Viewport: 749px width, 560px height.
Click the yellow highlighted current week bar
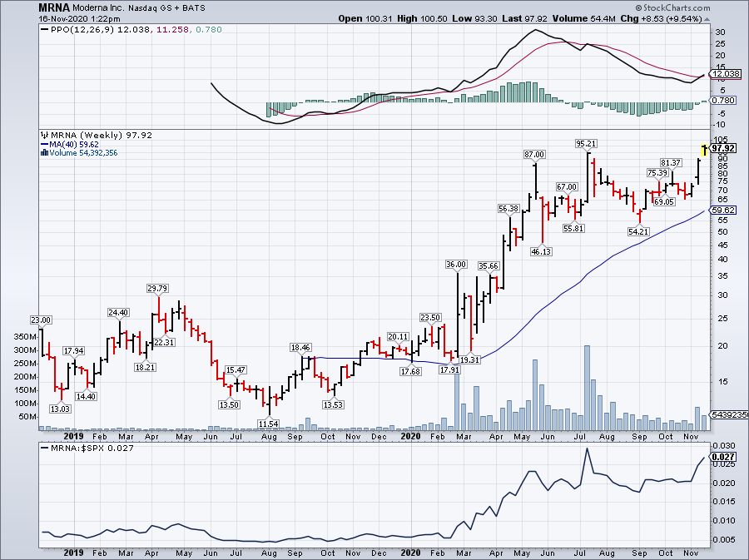(x=703, y=150)
